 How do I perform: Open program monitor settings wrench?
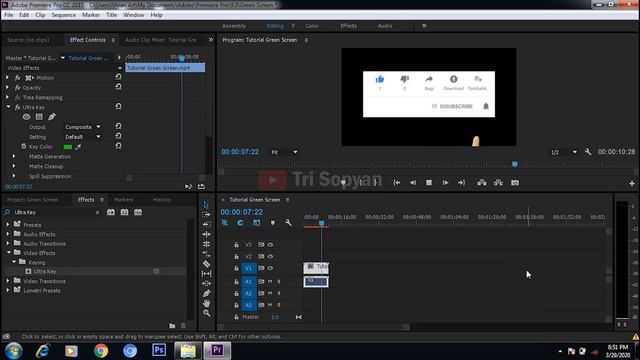coord(588,152)
